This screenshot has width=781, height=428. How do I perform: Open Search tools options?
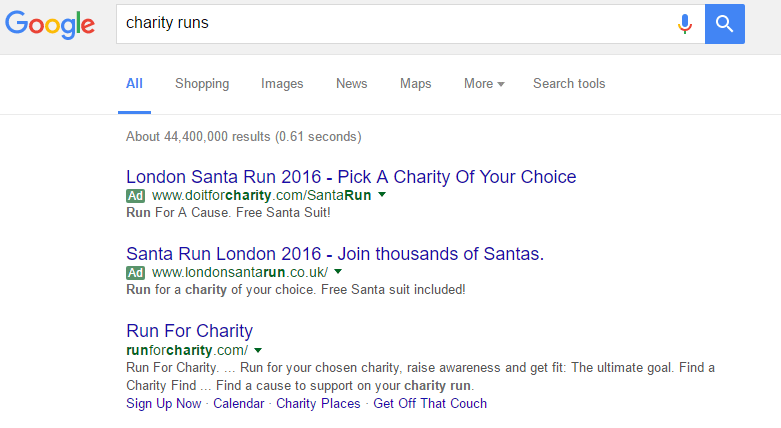[x=569, y=84]
